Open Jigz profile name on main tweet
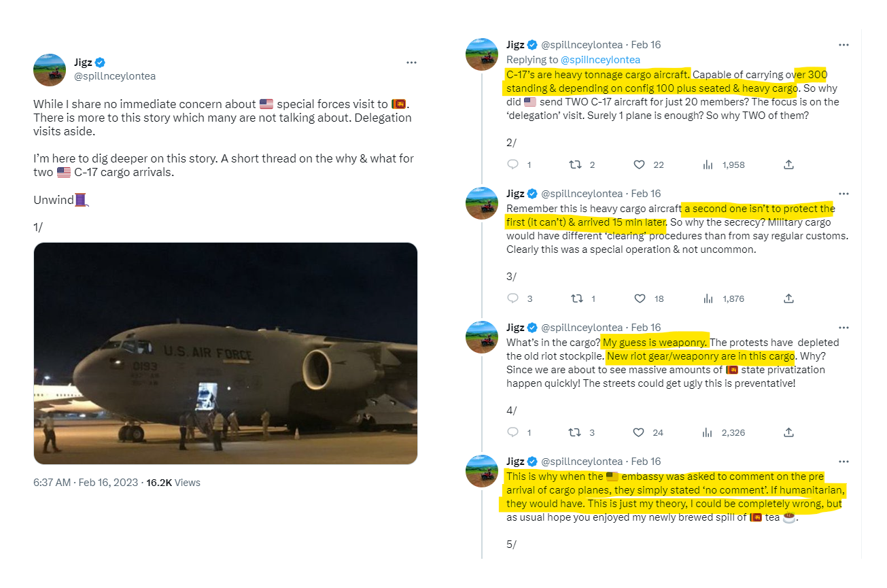 [83, 63]
